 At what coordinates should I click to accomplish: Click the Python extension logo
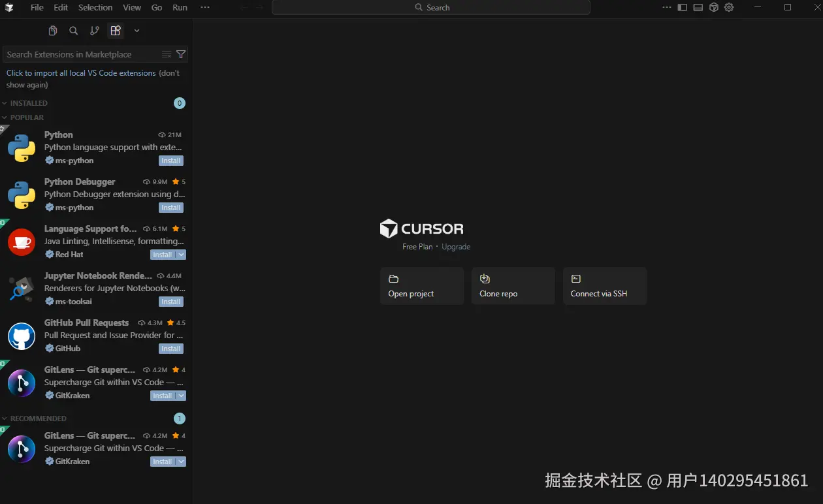pos(22,148)
